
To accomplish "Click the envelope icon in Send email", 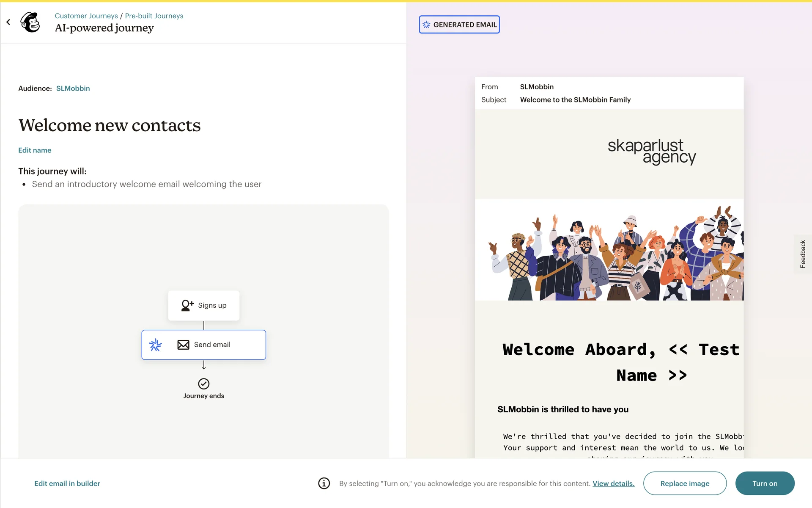I will 183,345.
